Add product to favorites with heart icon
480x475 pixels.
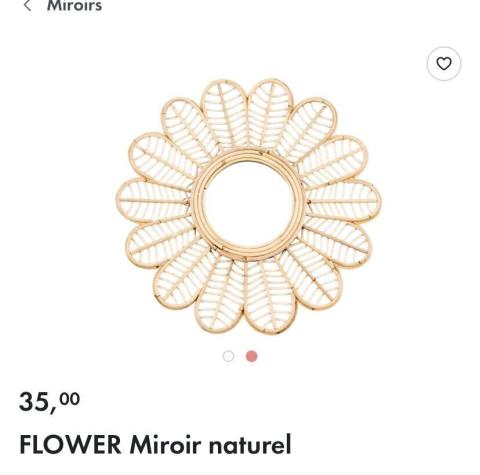444,63
